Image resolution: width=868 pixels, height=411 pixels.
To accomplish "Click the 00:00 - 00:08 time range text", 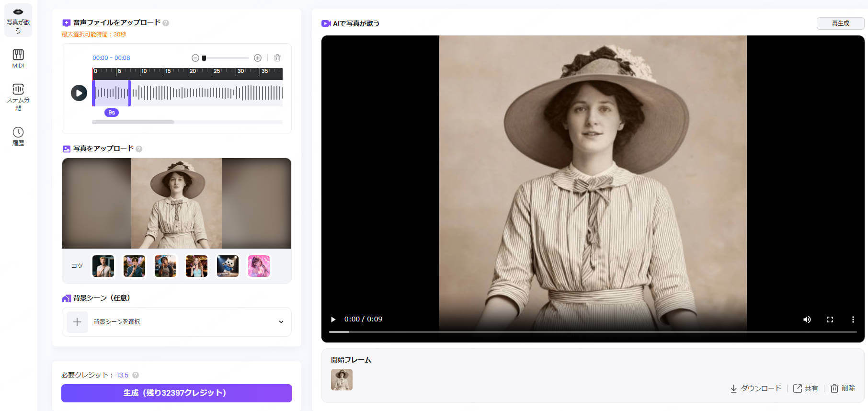I will point(111,58).
